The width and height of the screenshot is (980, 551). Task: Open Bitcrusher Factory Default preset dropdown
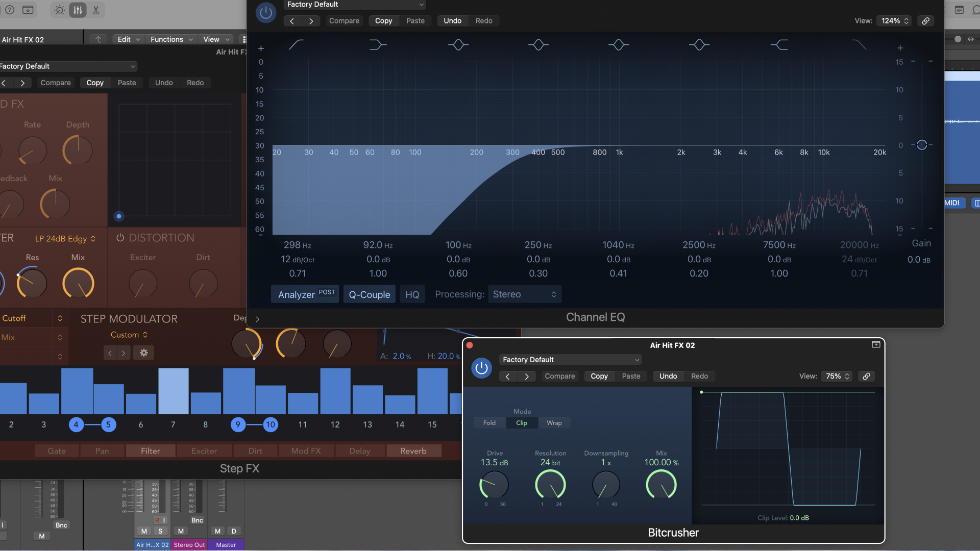click(x=570, y=360)
